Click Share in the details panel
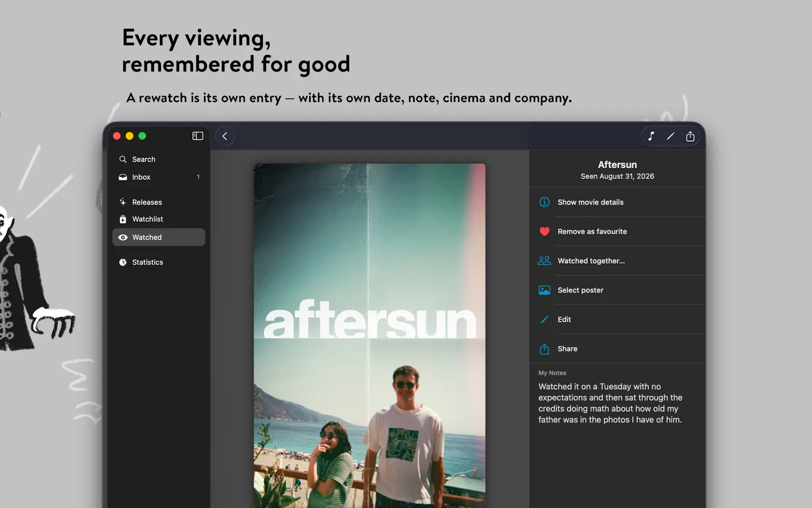Screen dimensions: 812x508 618,349
